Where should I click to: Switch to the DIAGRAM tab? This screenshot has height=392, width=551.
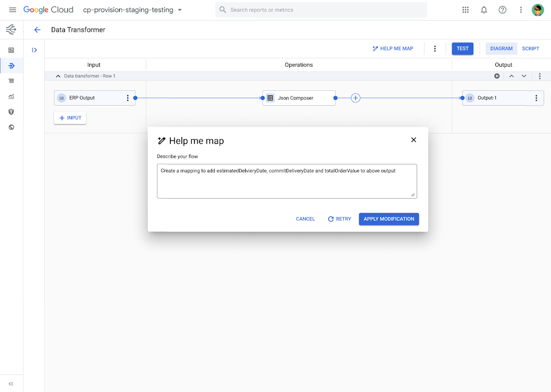[501, 48]
